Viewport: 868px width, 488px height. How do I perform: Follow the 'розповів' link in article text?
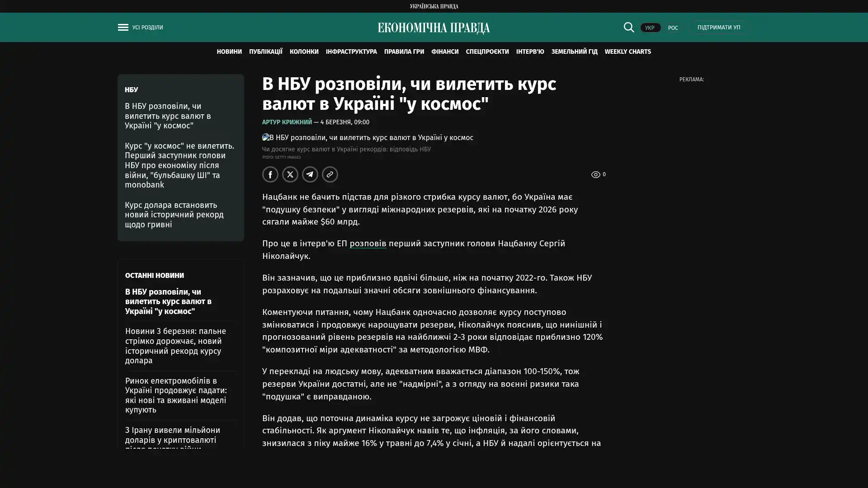click(368, 244)
